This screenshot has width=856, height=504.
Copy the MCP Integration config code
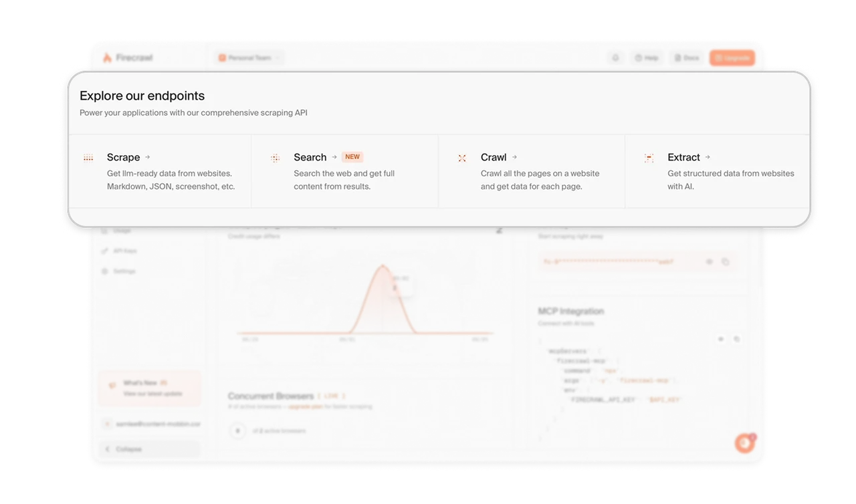[737, 340]
